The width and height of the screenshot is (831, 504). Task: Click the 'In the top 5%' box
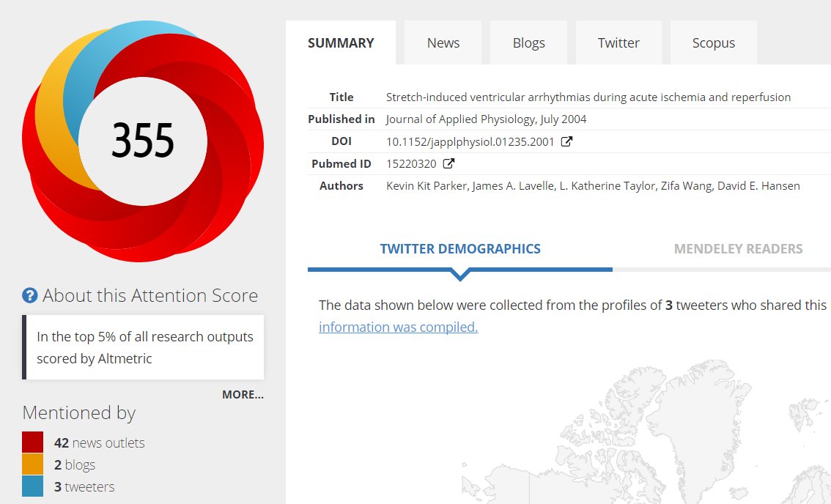click(x=143, y=348)
